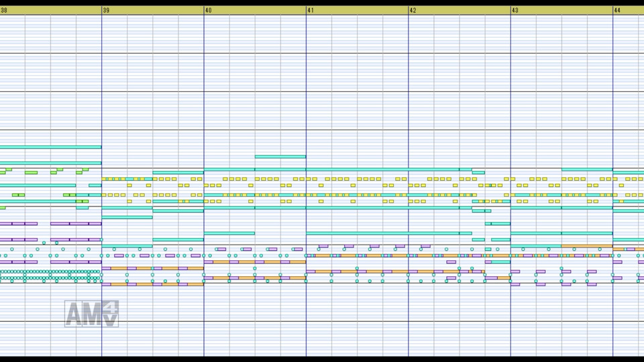
Task: Click the measure 43 ruler marker
Action: [515, 10]
